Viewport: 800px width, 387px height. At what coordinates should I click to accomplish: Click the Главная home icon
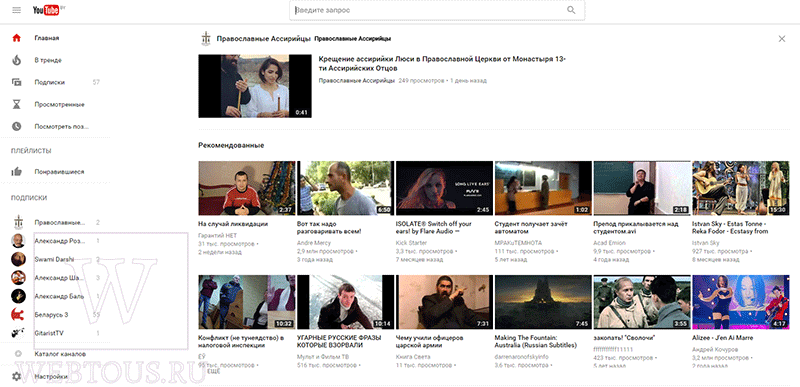click(17, 38)
